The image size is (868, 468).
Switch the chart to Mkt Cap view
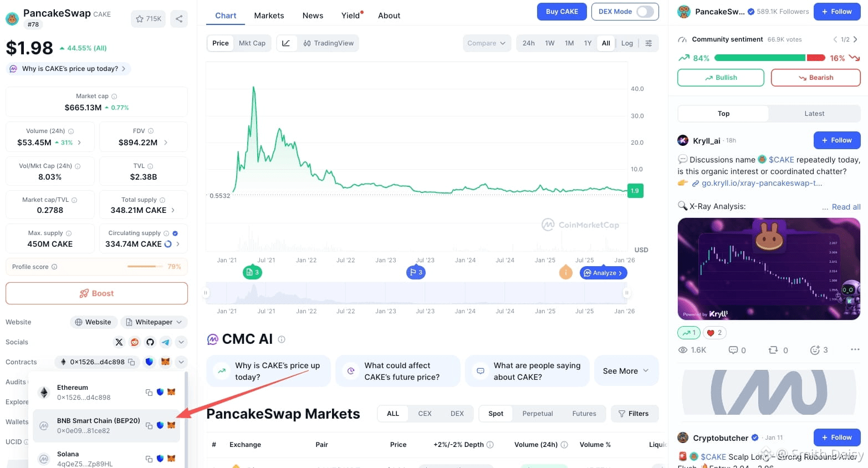tap(252, 43)
